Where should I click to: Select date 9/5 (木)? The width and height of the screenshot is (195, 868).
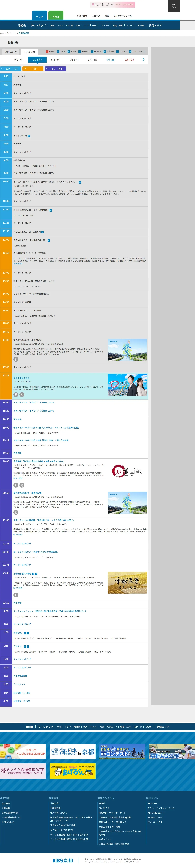pos(74,60)
